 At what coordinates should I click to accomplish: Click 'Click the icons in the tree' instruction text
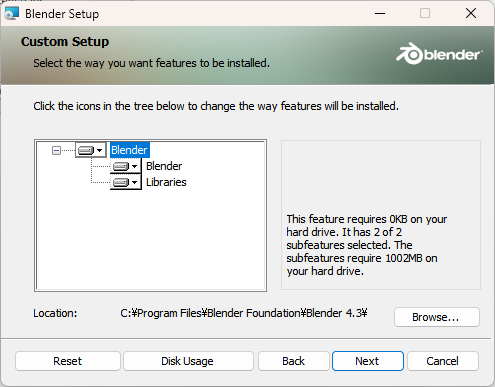216,106
